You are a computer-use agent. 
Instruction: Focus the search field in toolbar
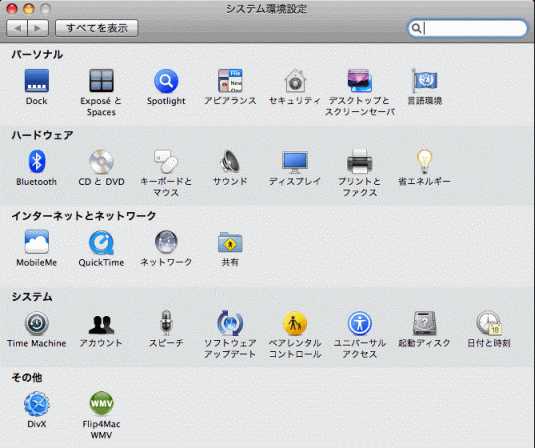click(x=467, y=28)
